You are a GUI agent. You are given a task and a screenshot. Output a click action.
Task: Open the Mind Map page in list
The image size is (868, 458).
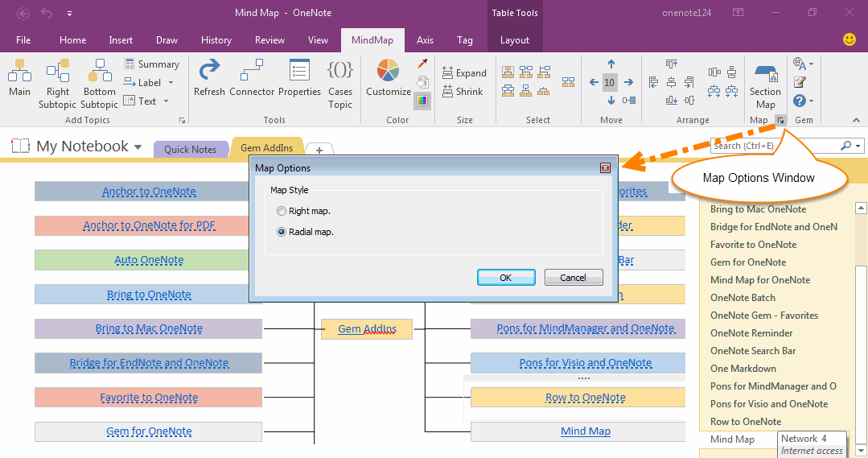(732, 439)
